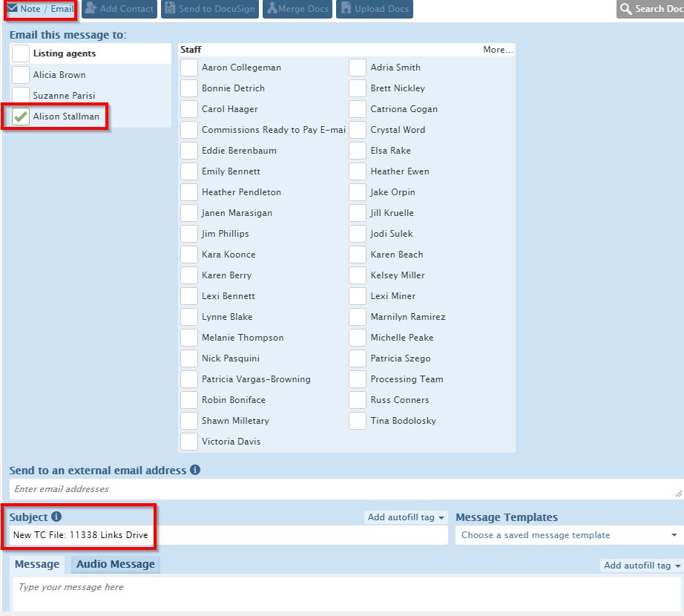Uncheck the Alison Stallman checkbox
Image resolution: width=684 pixels, height=616 pixels.
(21, 117)
